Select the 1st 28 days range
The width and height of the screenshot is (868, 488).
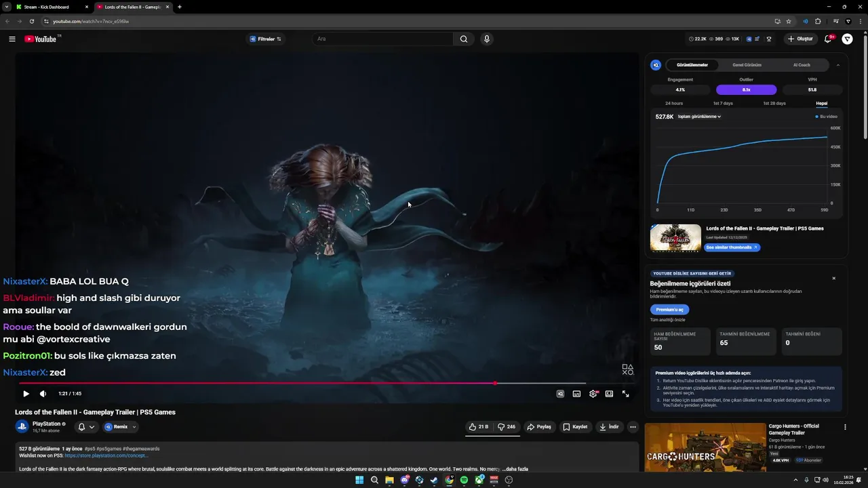(x=774, y=104)
